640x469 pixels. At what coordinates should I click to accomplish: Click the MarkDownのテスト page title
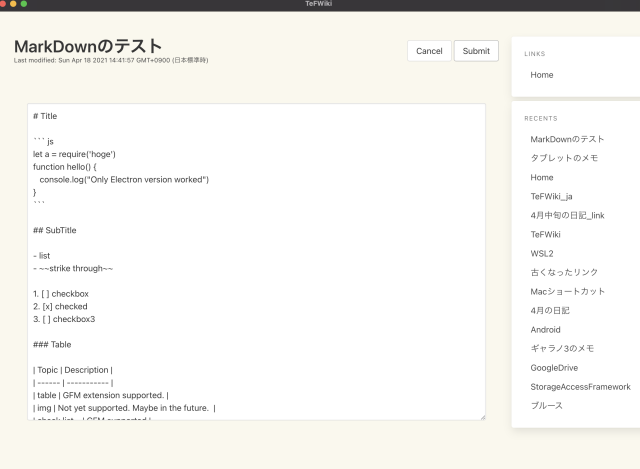[x=88, y=46]
